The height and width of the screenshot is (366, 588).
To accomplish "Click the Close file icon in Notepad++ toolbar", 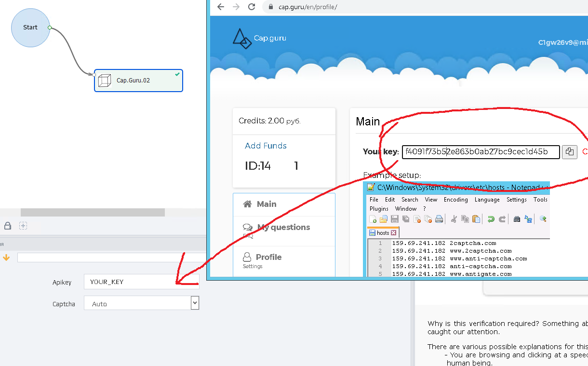I will (x=417, y=219).
